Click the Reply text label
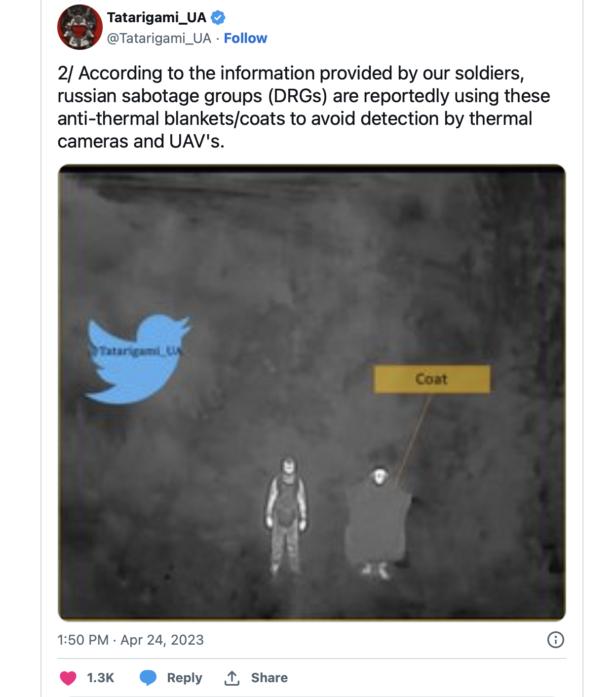Viewport: 616px width, 697px height. [x=185, y=678]
